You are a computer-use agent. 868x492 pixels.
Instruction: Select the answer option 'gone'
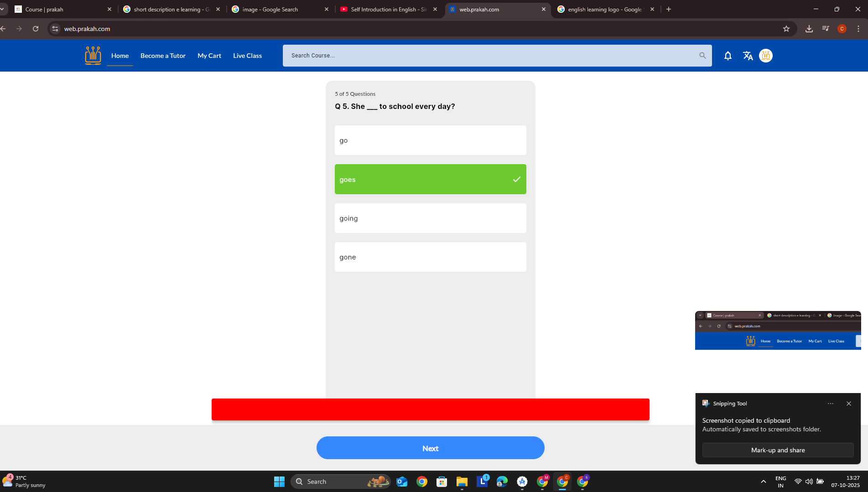point(430,257)
